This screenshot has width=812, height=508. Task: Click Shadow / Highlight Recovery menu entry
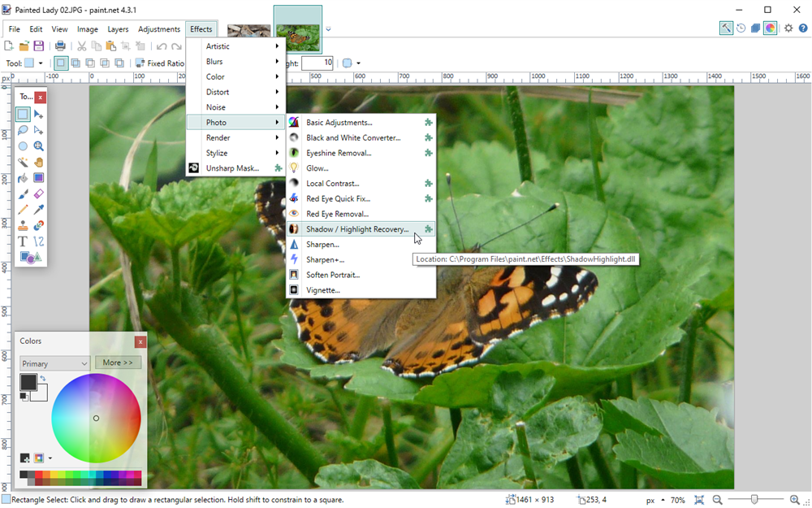pyautogui.click(x=357, y=229)
